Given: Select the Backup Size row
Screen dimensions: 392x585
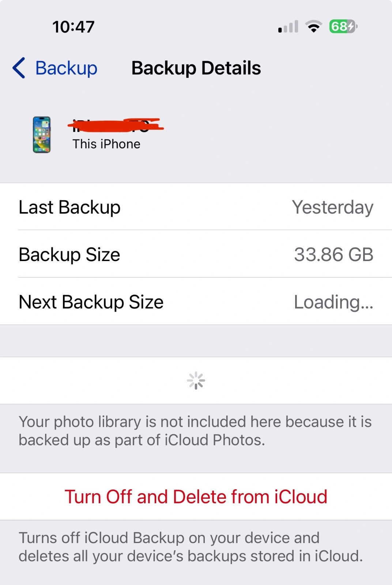Looking at the screenshot, I should coord(196,254).
